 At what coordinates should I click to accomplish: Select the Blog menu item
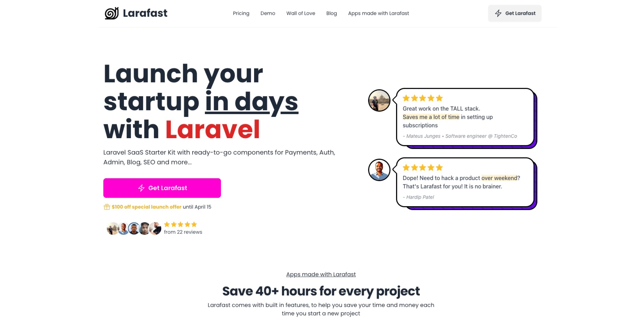point(331,13)
